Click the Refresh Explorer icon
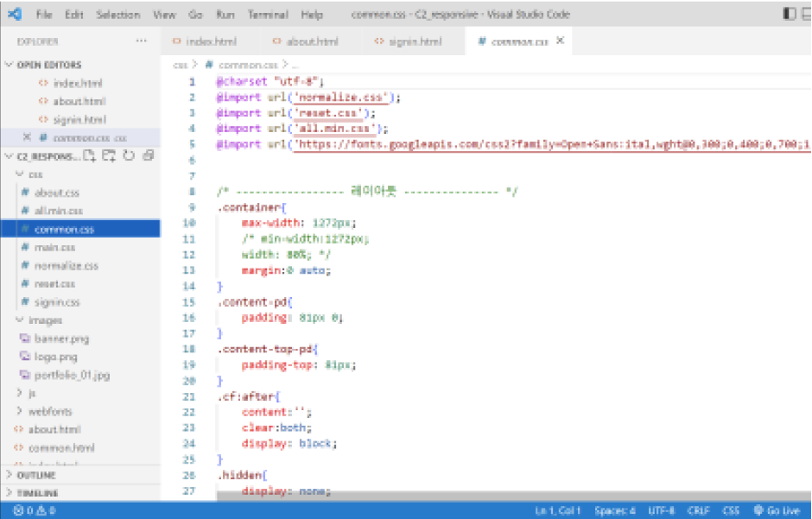Viewport: 812px width, 519px height. tap(129, 155)
